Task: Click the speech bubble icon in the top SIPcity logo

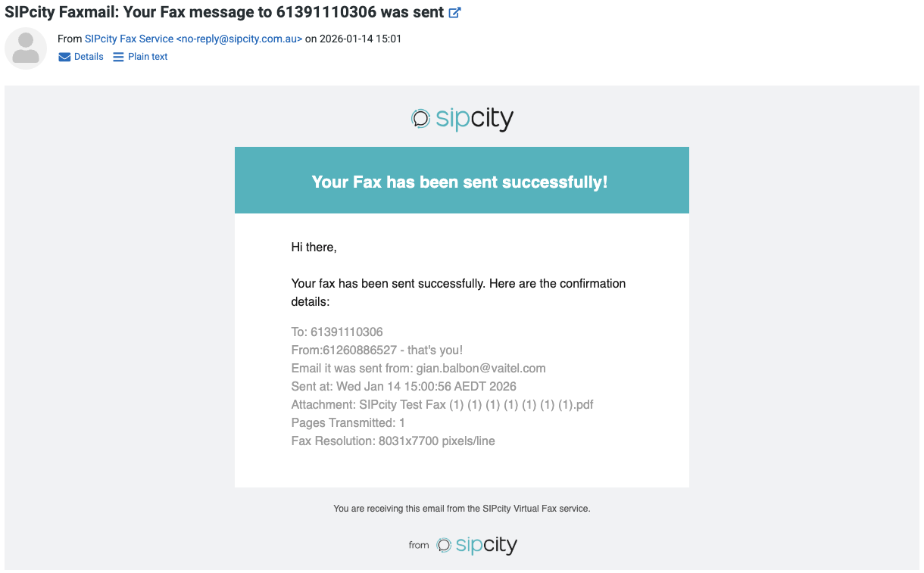Action: [420, 119]
